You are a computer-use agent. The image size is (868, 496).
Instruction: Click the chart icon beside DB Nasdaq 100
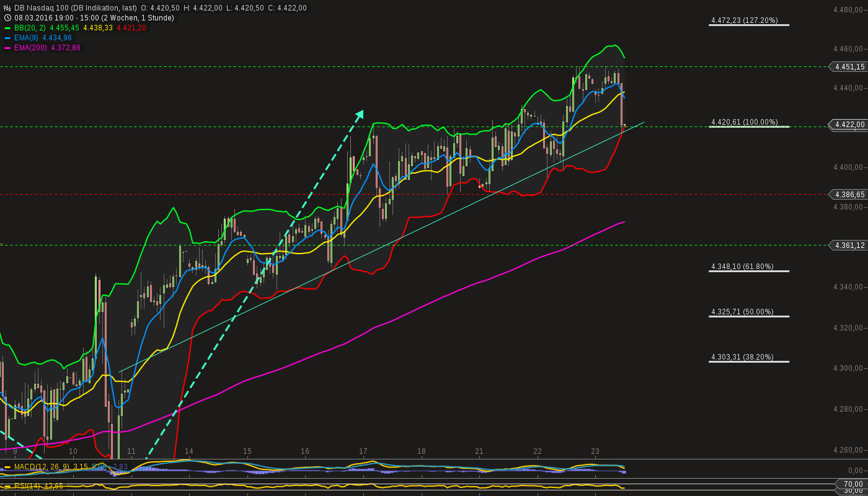coord(7,8)
